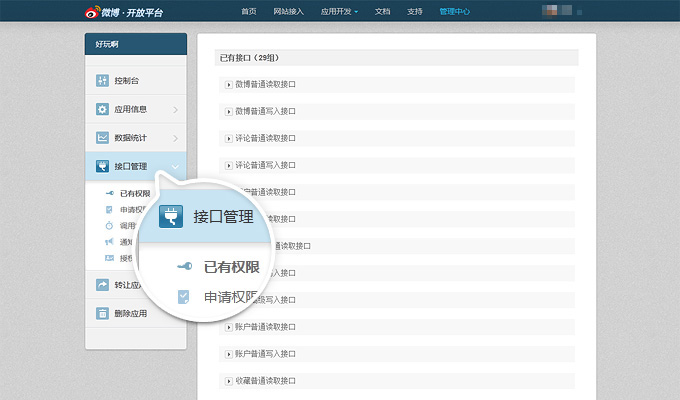
Task: Expand the 评论普通写入接口 row arrow
Action: click(x=229, y=165)
